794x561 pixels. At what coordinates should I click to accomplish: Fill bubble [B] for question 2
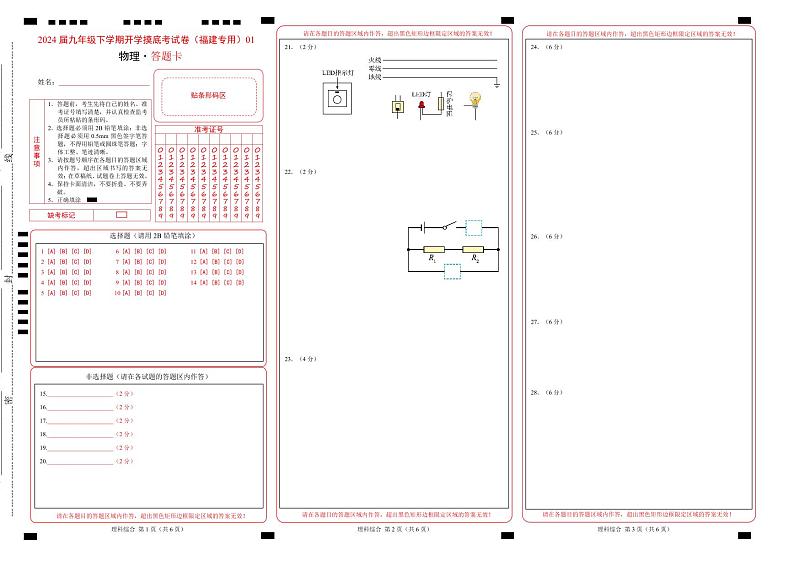[63, 262]
